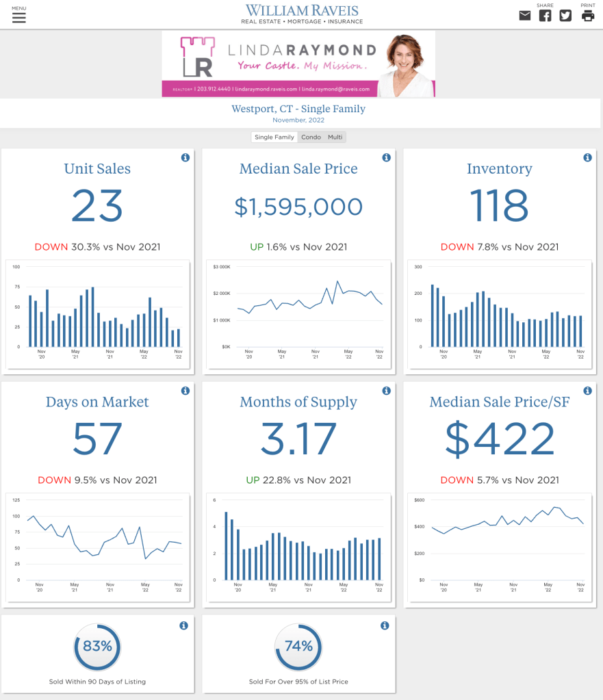Open Linda Raymond agent banner
The height and width of the screenshot is (700, 603).
(298, 64)
